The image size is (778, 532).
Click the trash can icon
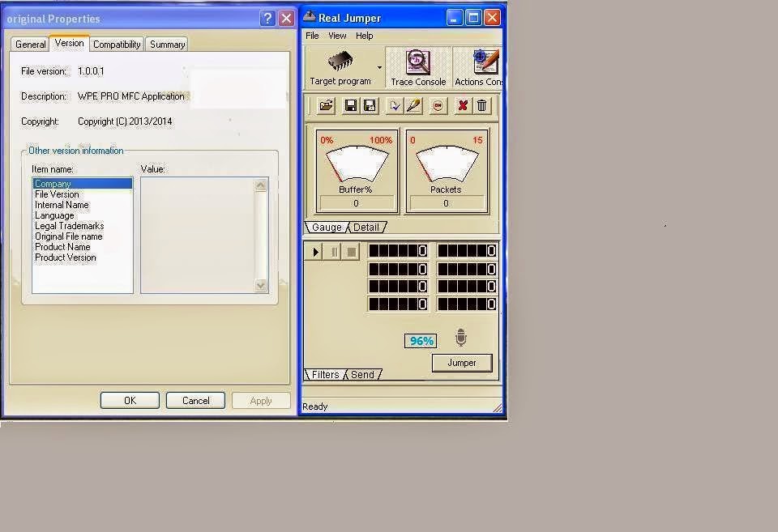click(x=481, y=105)
